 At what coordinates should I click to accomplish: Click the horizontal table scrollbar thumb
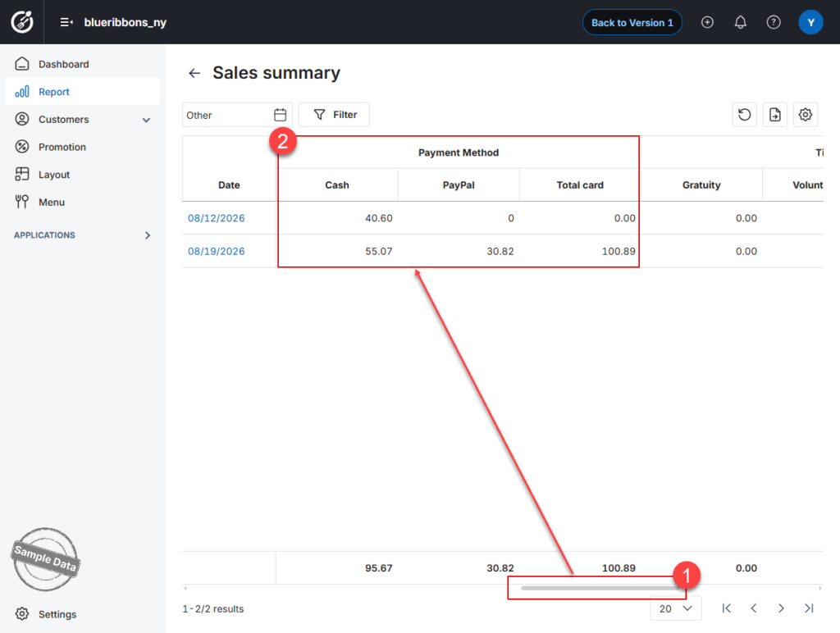(601, 588)
